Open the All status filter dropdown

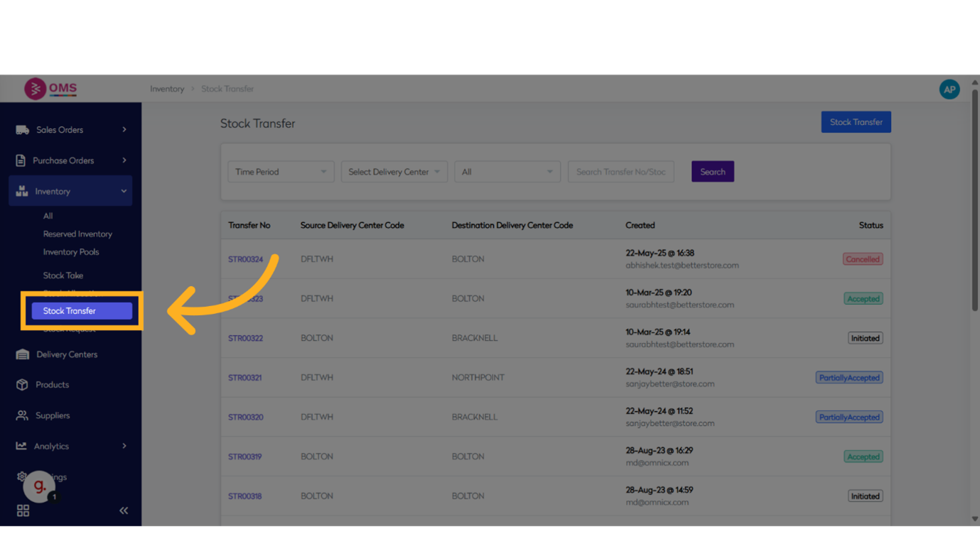coord(507,172)
